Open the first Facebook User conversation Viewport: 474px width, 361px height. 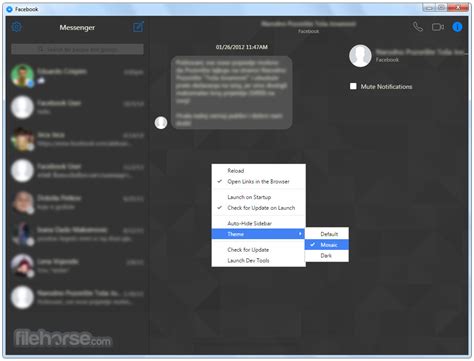pyautogui.click(x=78, y=107)
